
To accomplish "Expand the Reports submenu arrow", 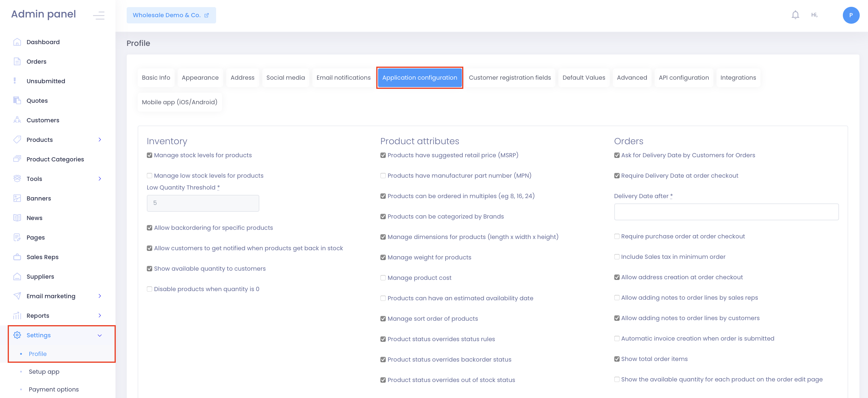I will point(100,315).
